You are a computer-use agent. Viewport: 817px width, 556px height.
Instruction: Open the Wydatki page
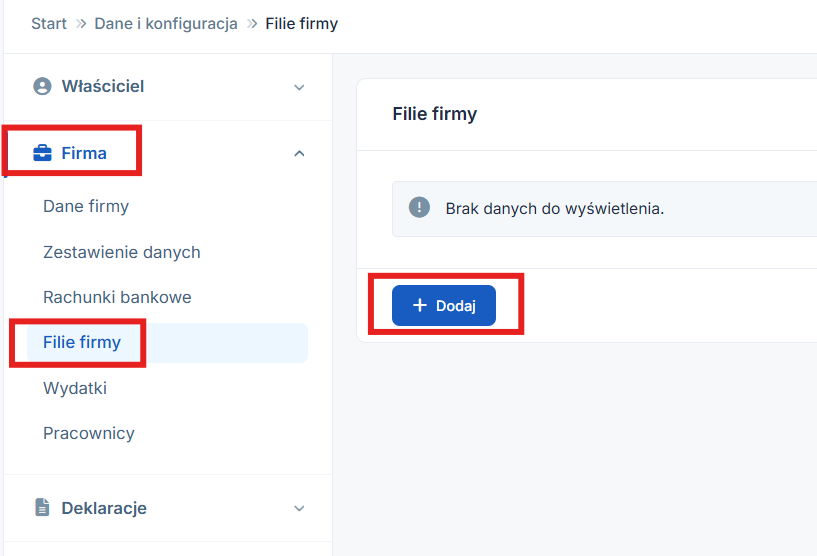pyautogui.click(x=75, y=388)
